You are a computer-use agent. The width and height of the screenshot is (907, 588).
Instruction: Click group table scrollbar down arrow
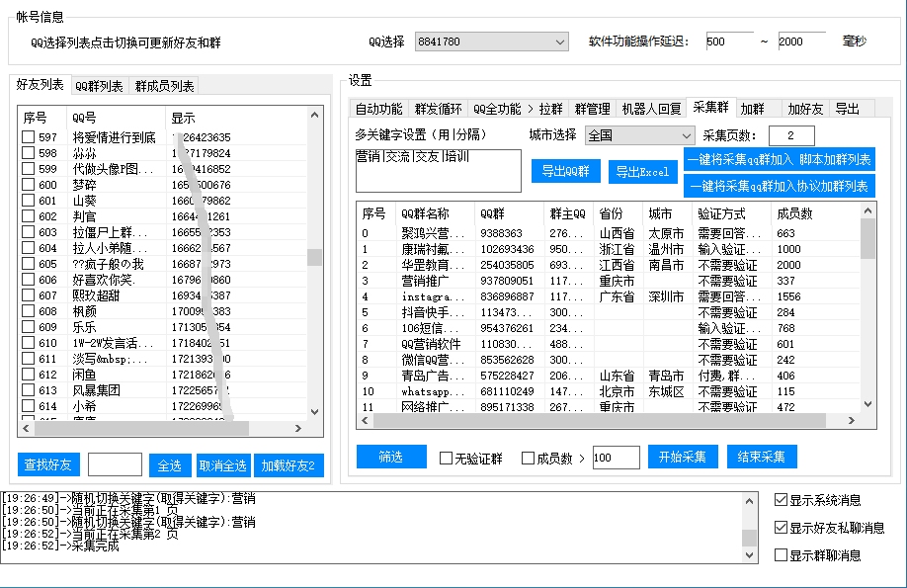click(867, 404)
